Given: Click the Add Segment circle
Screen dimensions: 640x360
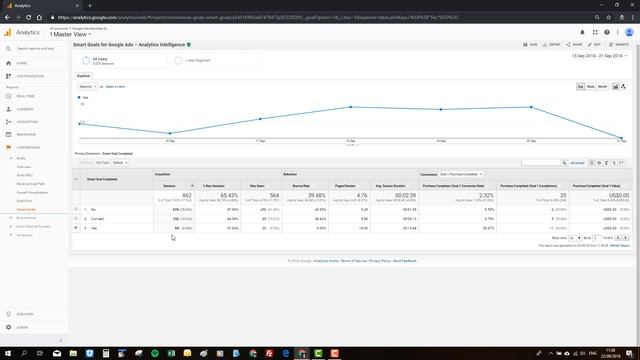Looking at the screenshot, I should point(178,61).
